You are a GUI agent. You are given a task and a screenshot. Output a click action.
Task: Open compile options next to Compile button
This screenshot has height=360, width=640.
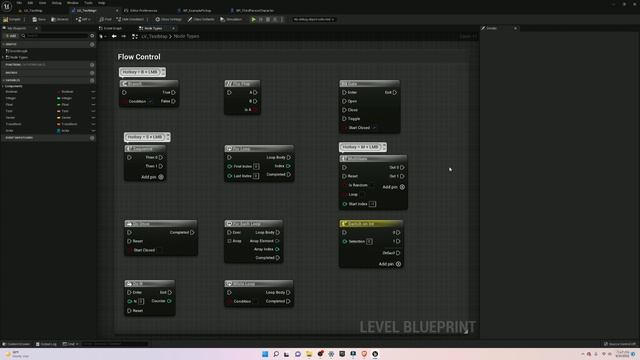click(x=24, y=19)
